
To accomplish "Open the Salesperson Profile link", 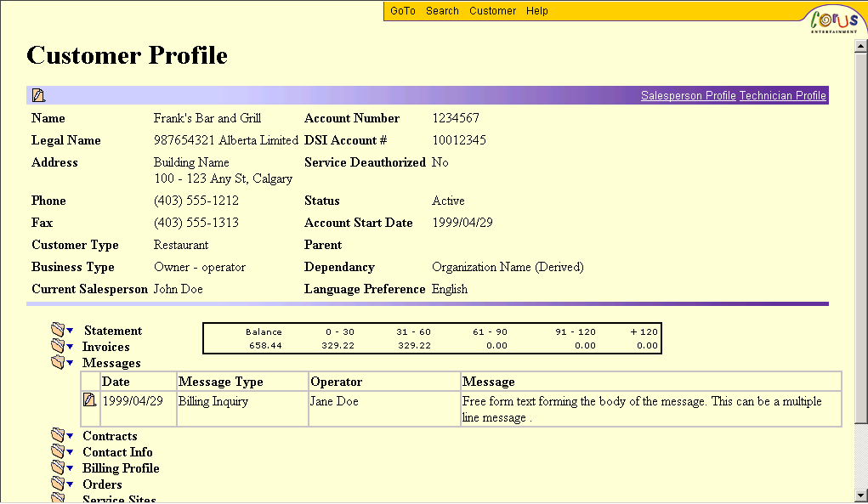I will click(x=688, y=96).
